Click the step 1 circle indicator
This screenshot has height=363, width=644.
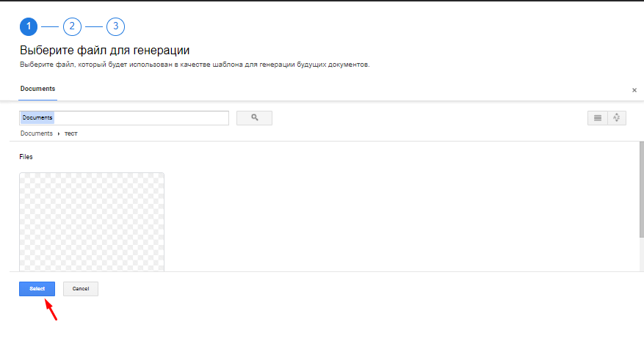28,27
